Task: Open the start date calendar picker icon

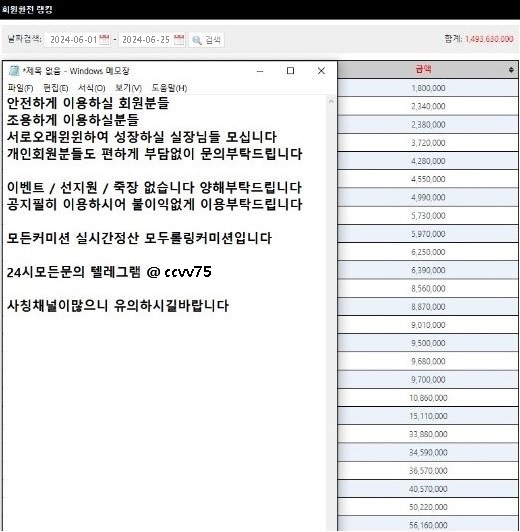Action: coord(104,39)
